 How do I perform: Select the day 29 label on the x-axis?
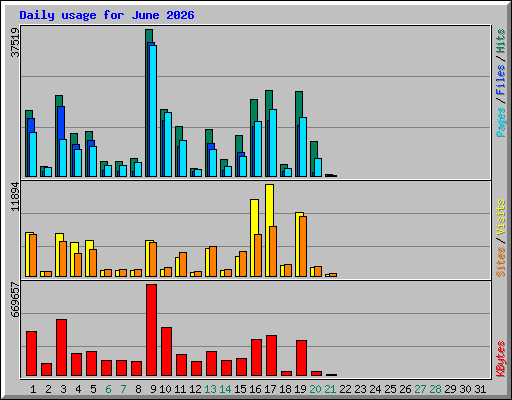tap(450, 389)
